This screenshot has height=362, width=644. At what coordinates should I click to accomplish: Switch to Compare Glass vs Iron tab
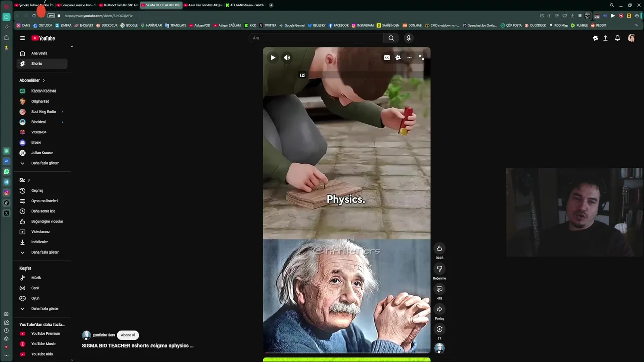[x=76, y=5]
